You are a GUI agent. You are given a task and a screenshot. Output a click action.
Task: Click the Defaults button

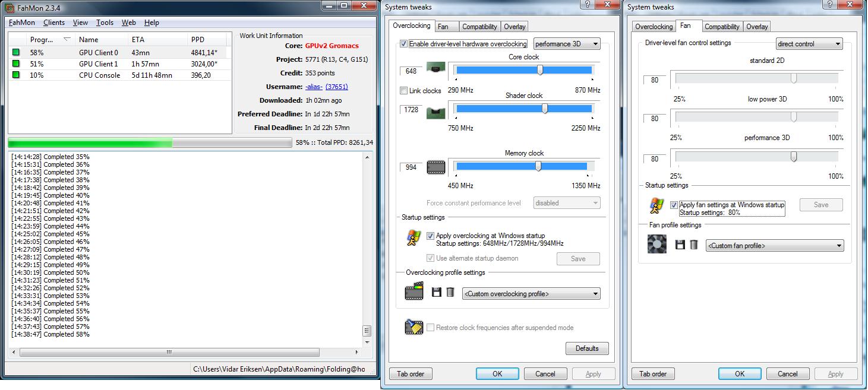[x=587, y=348]
